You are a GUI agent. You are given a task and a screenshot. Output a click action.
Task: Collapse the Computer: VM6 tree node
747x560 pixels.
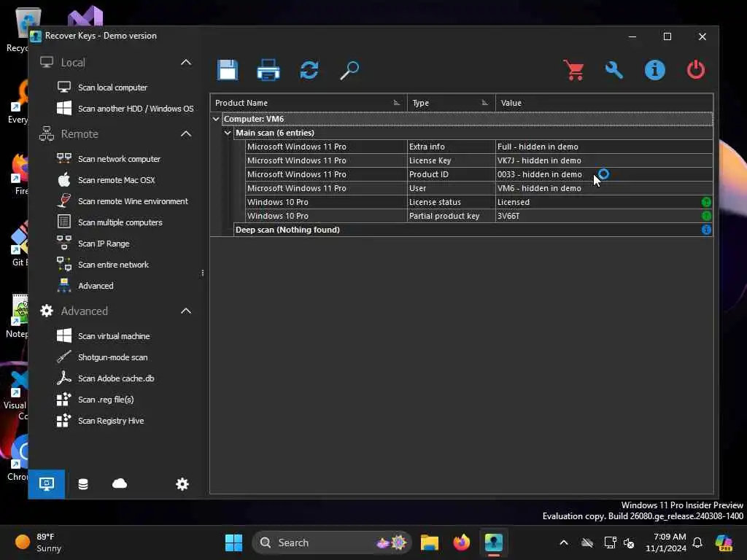point(216,119)
